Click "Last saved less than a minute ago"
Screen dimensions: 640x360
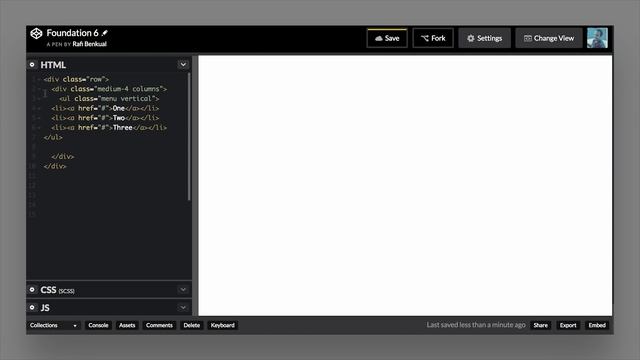click(476, 325)
